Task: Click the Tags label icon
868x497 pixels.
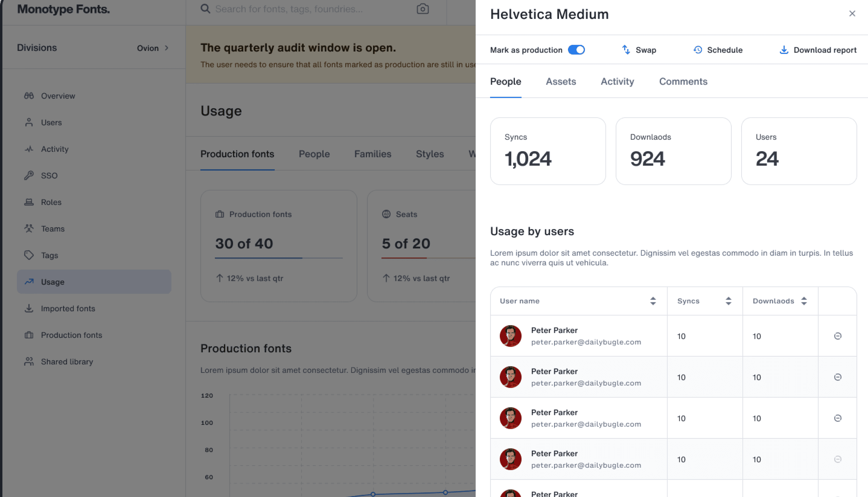Action: click(29, 255)
